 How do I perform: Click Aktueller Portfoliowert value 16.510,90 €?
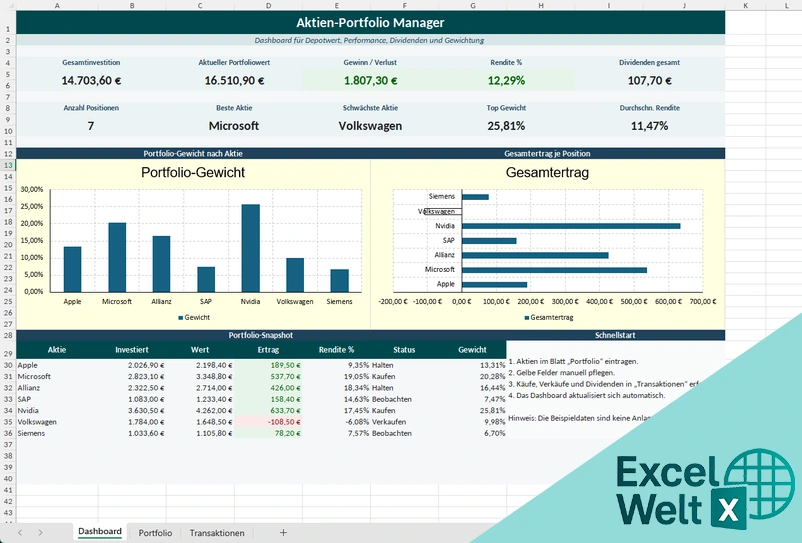pyautogui.click(x=234, y=81)
